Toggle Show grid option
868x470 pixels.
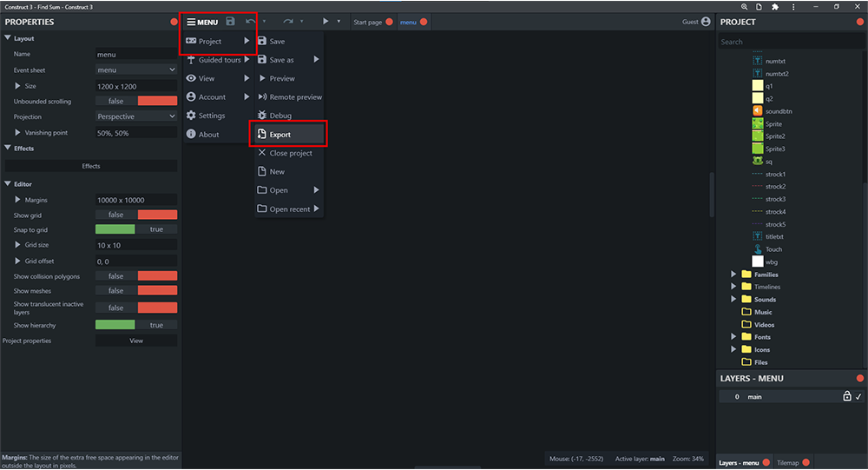[136, 215]
